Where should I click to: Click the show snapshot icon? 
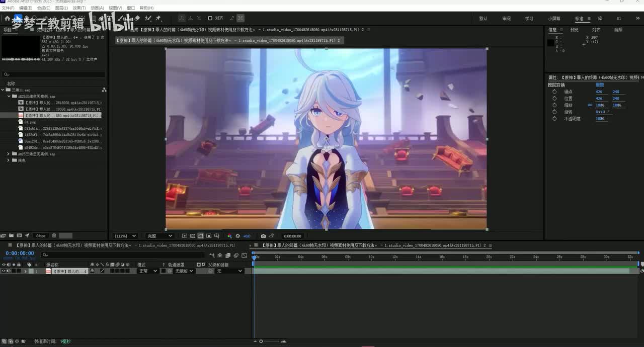[271, 236]
